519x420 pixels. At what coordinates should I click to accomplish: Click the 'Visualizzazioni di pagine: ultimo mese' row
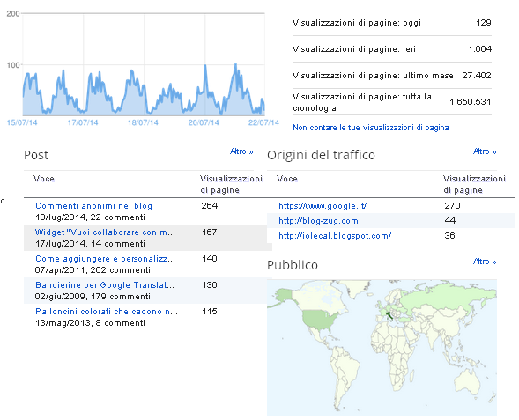[392, 76]
